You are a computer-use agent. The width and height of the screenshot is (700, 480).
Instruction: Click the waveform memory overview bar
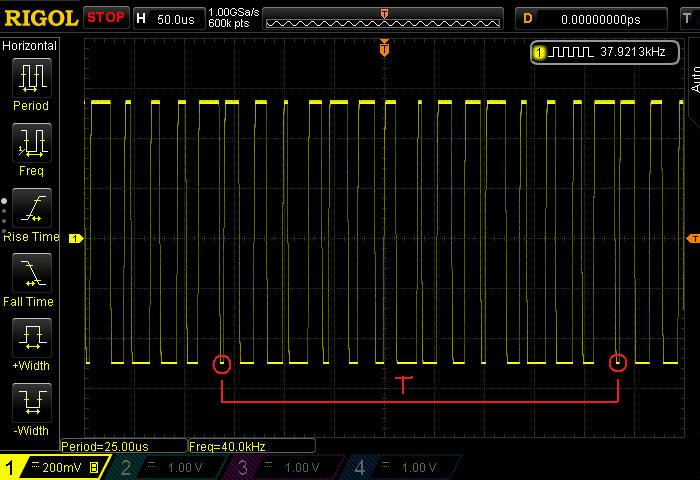(x=384, y=20)
